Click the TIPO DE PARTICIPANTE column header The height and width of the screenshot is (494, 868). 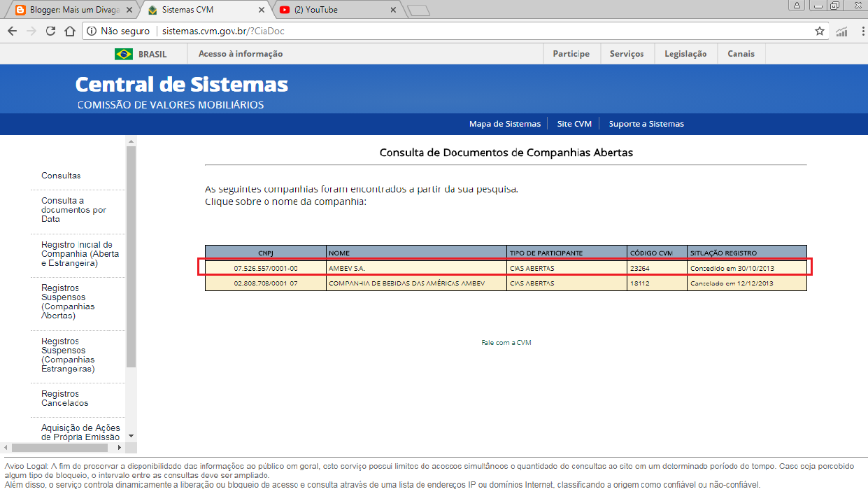point(567,253)
